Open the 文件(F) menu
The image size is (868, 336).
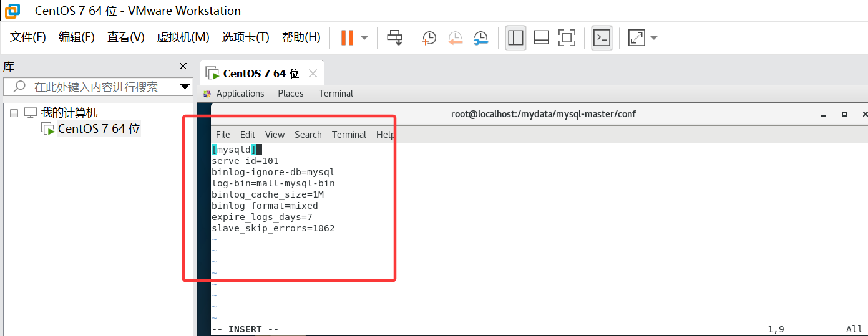click(x=28, y=37)
